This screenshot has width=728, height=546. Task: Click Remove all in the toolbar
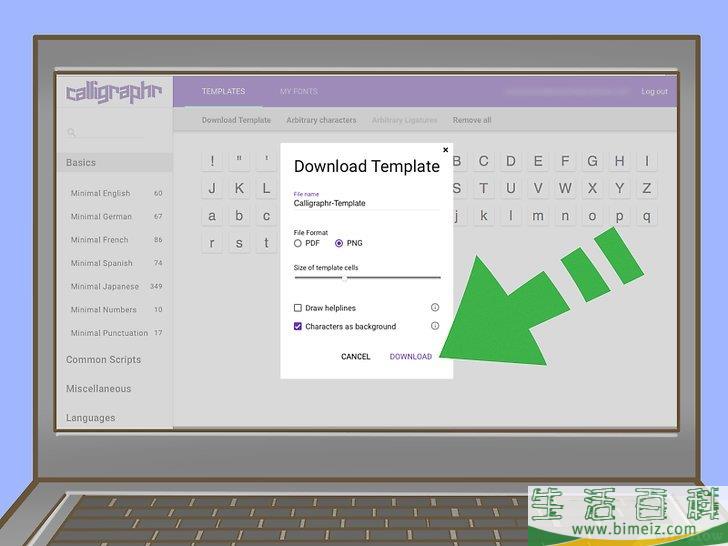472,120
